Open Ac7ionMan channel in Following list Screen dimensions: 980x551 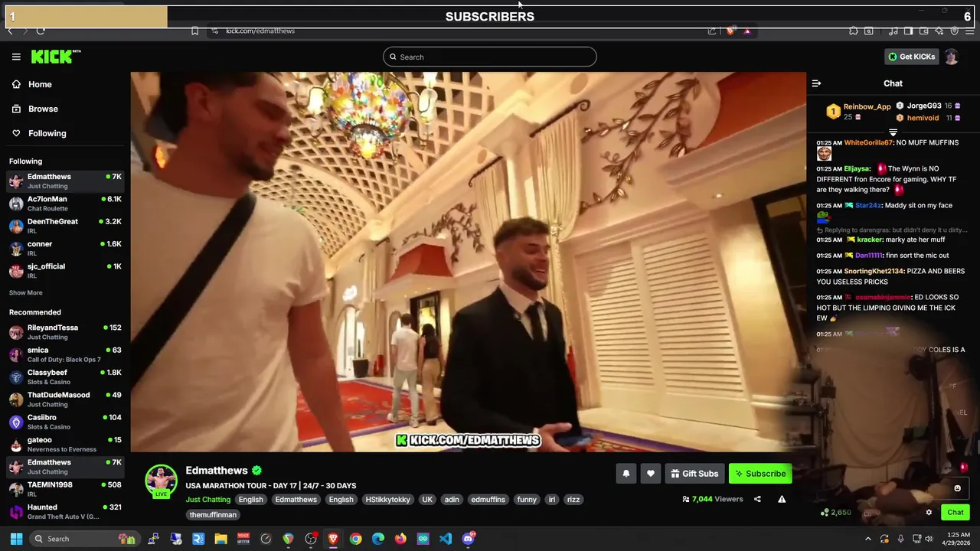tap(65, 203)
